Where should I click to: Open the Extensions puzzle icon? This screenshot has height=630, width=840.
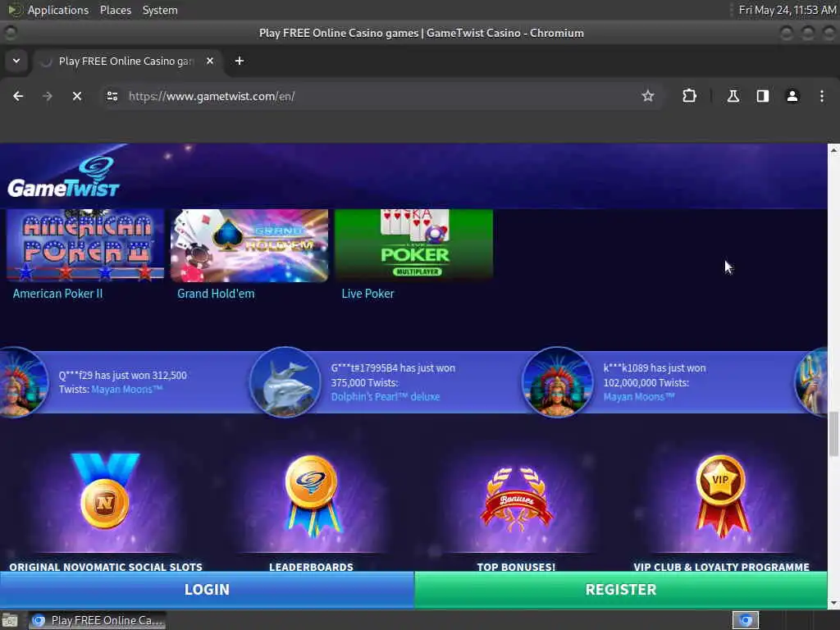coord(689,96)
